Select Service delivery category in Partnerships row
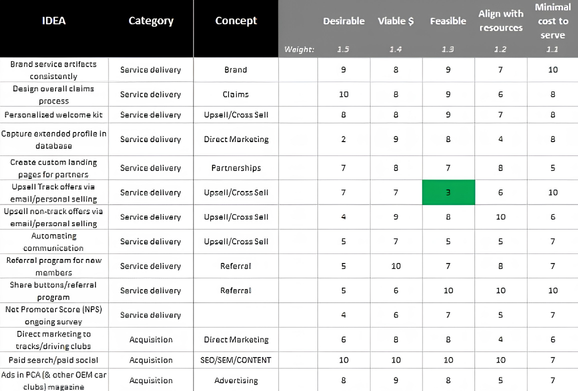578x391 pixels. point(151,168)
